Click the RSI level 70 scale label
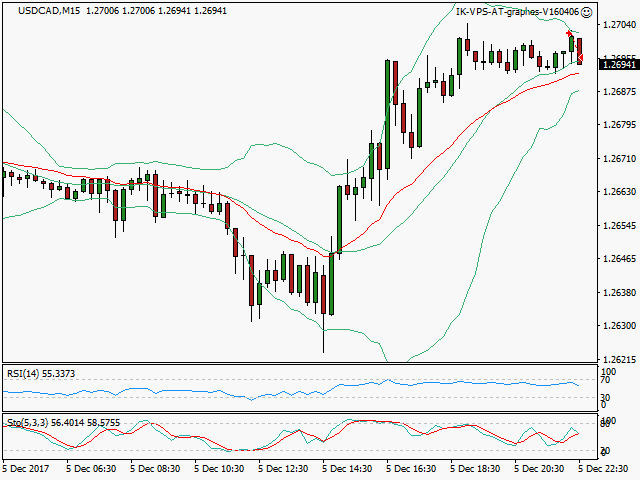 point(605,380)
